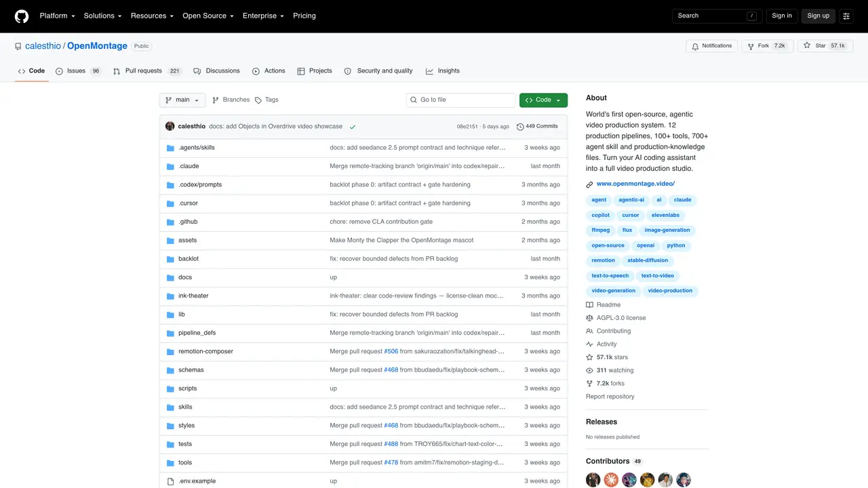Switch to the Actions tab

pyautogui.click(x=269, y=70)
